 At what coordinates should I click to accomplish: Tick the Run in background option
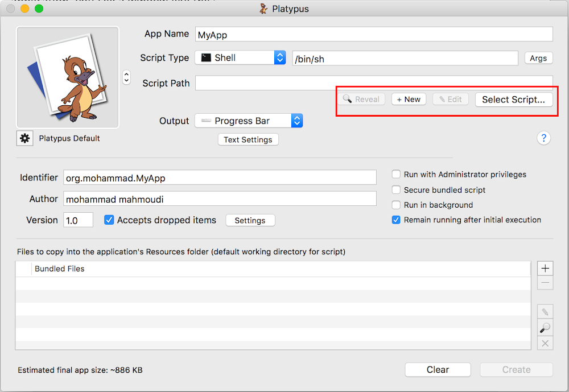coord(396,205)
